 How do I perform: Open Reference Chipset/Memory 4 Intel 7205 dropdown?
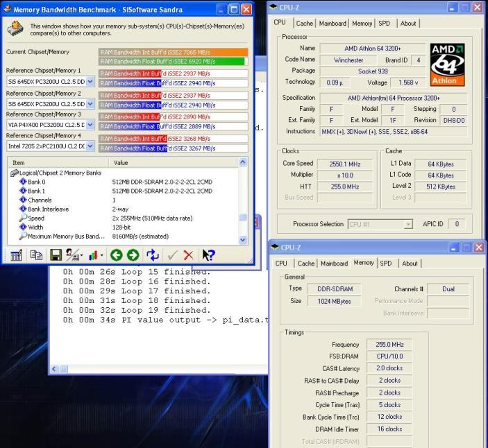(90, 146)
